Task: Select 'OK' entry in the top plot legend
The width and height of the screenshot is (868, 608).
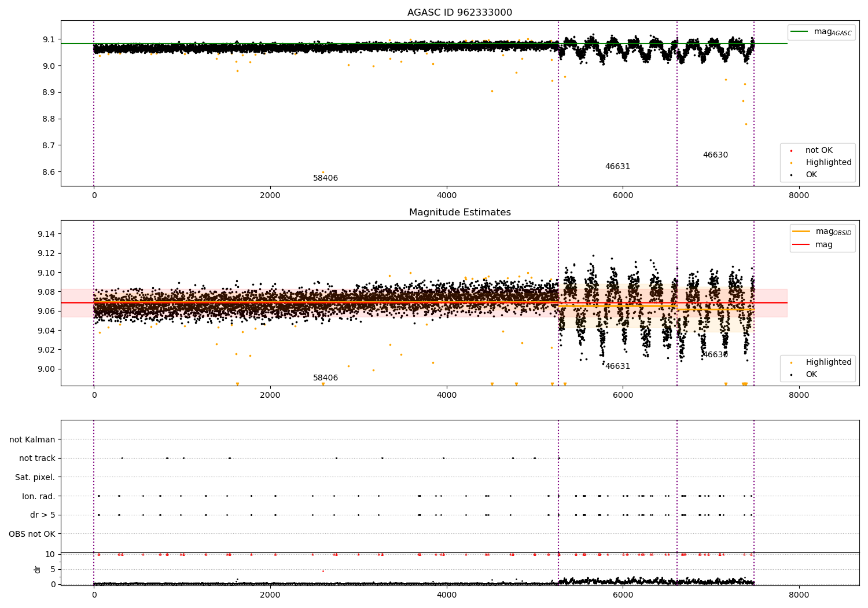Action: coord(811,175)
